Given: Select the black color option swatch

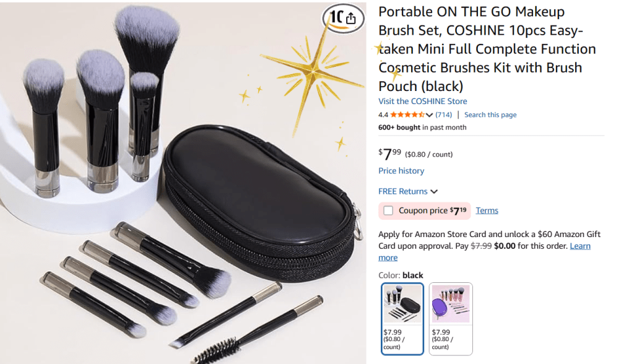Looking at the screenshot, I should tap(402, 319).
